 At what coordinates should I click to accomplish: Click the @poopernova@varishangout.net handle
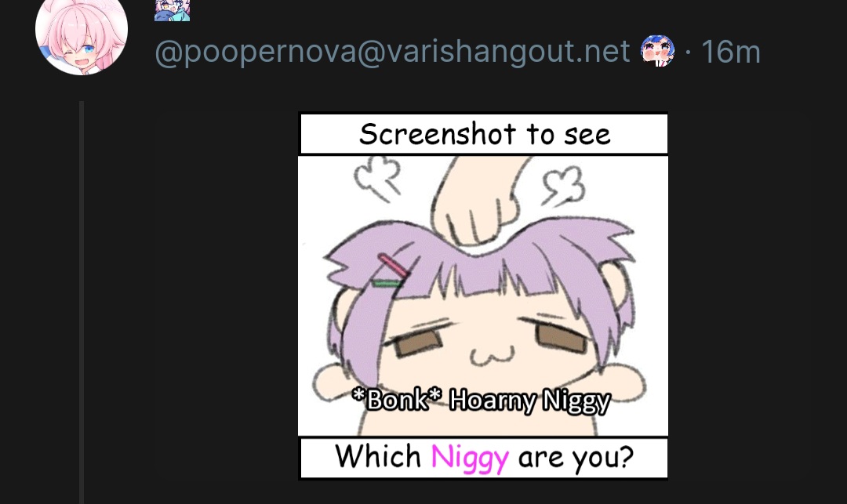click(x=392, y=53)
